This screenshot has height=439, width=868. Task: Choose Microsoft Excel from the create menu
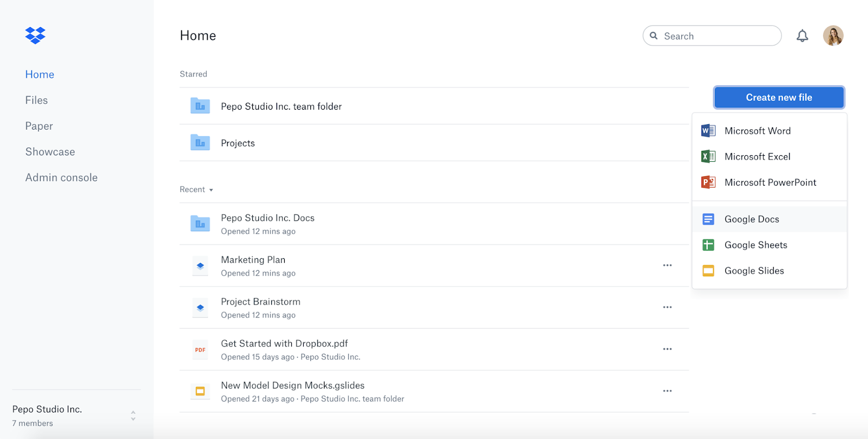[x=757, y=156]
